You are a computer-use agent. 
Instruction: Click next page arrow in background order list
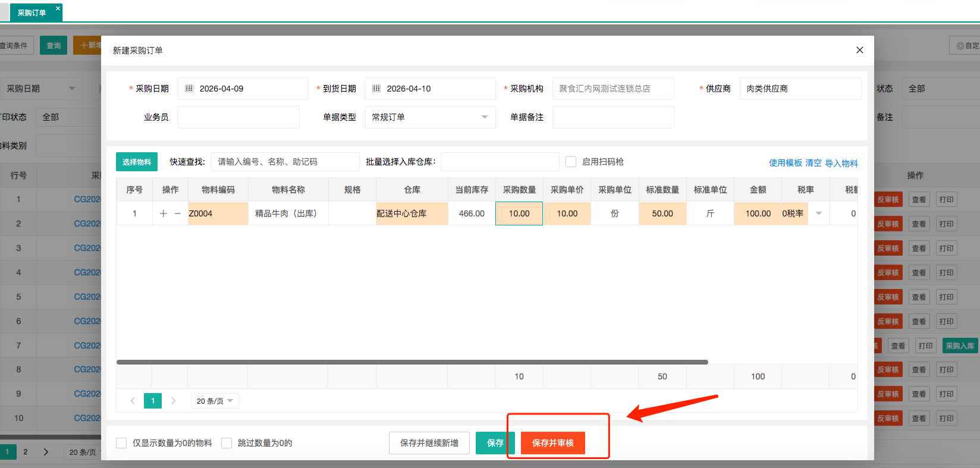46,452
